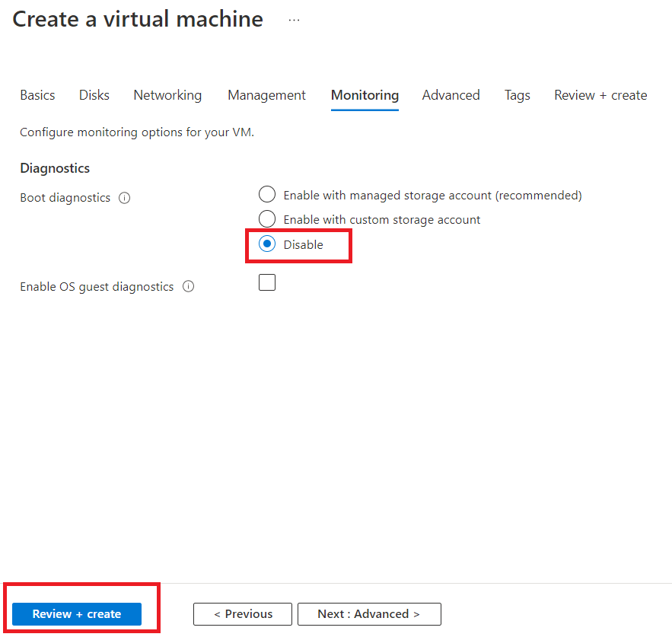Go to the Networking tab

point(167,95)
